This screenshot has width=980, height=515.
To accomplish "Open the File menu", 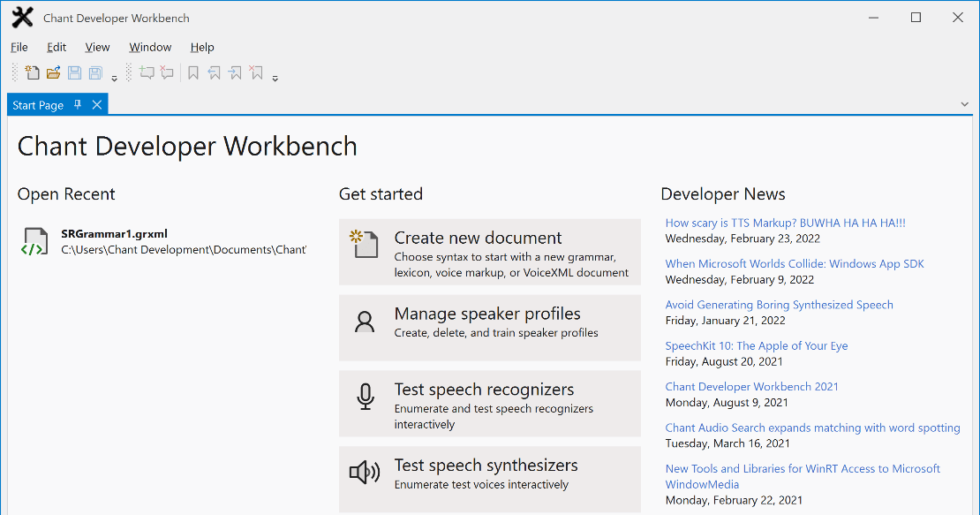I will [19, 47].
